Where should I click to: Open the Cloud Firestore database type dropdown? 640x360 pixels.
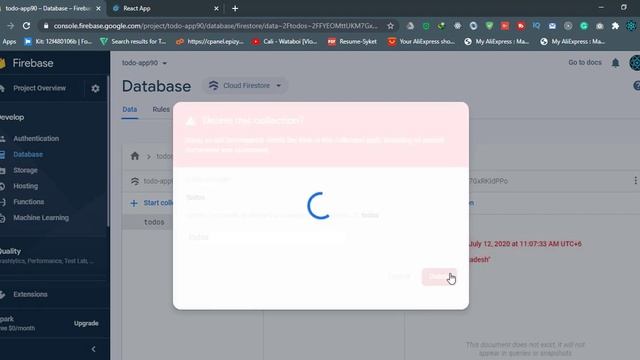point(245,86)
